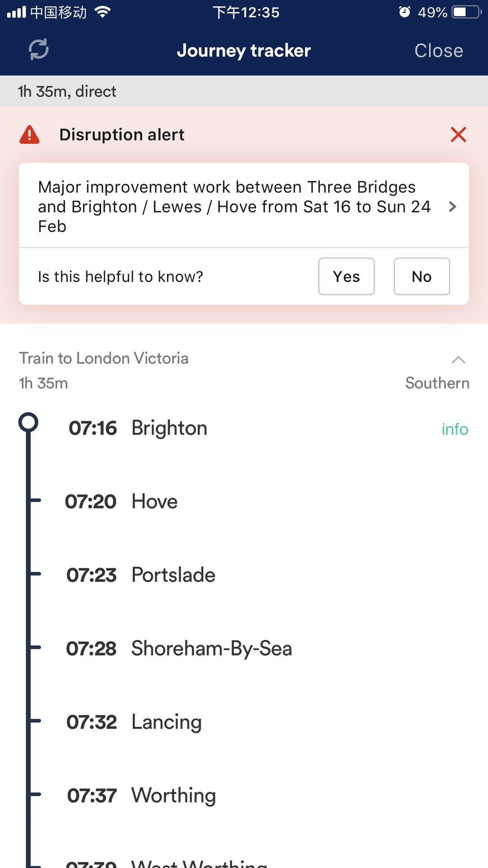Collapse the Train to London Victoria section
The width and height of the screenshot is (488, 868).
[x=458, y=360]
